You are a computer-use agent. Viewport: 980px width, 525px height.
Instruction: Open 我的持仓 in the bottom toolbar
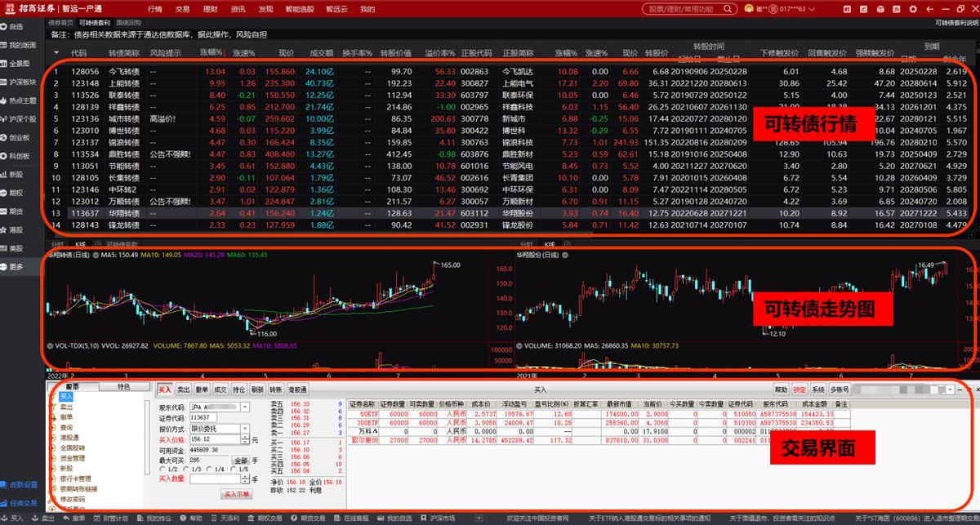click(x=158, y=518)
